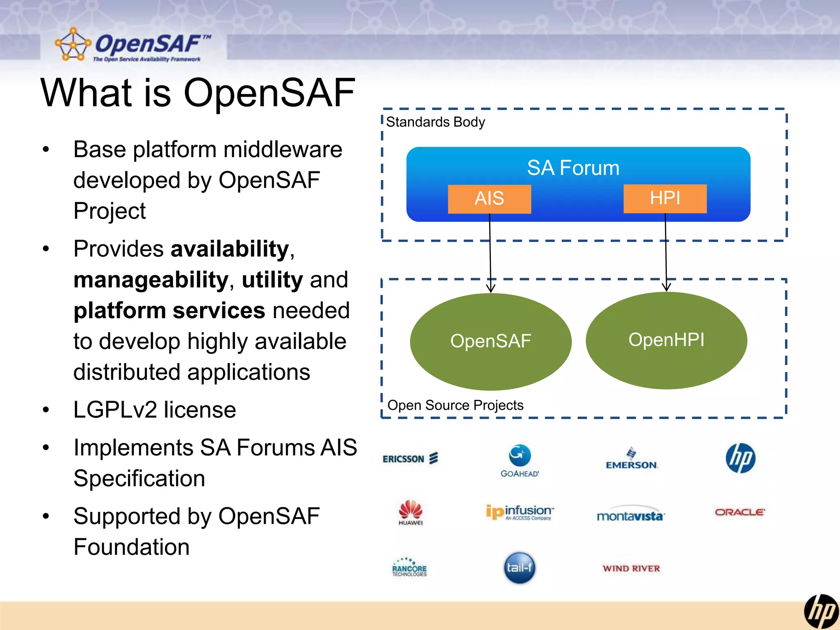Select the orange HPI box
This screenshot has height=630, width=840.
[x=665, y=199]
